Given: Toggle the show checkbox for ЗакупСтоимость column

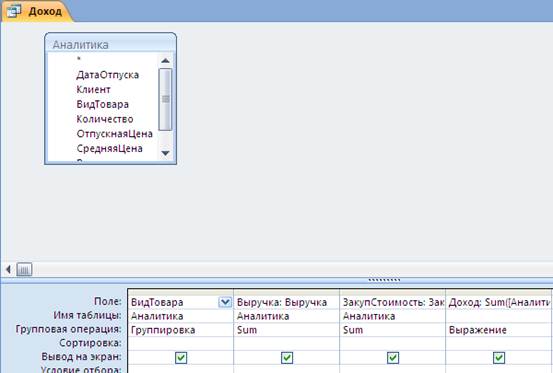Looking at the screenshot, I should pyautogui.click(x=393, y=358).
